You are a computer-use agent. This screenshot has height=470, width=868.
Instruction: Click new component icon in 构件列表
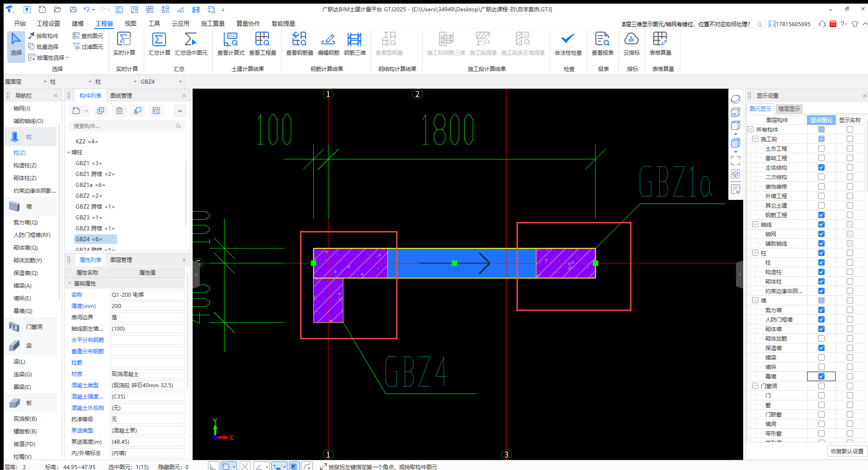(x=76, y=111)
